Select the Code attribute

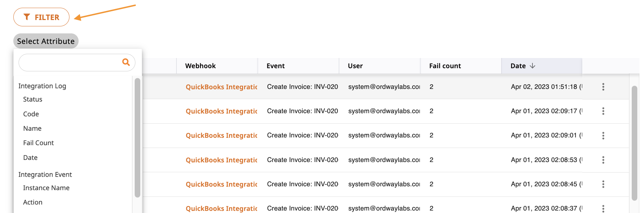31,114
